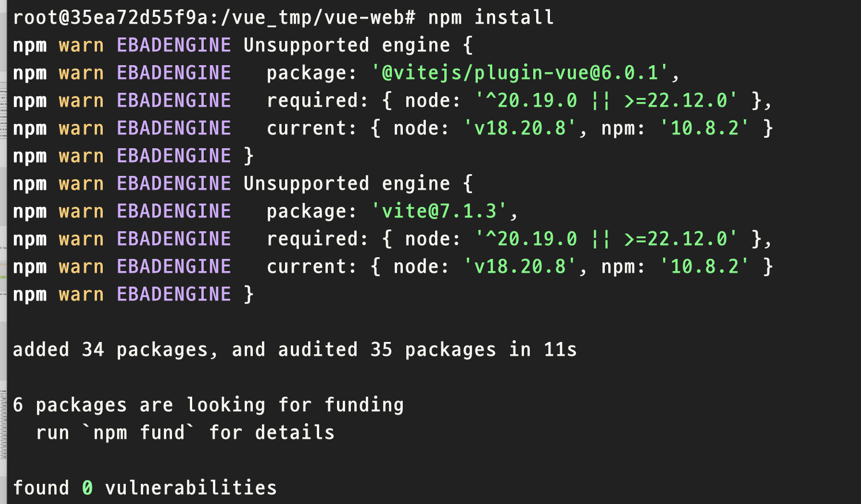The image size is (861, 504).
Task: Click npm version '10.8.2' in the vite block
Action: click(705, 266)
